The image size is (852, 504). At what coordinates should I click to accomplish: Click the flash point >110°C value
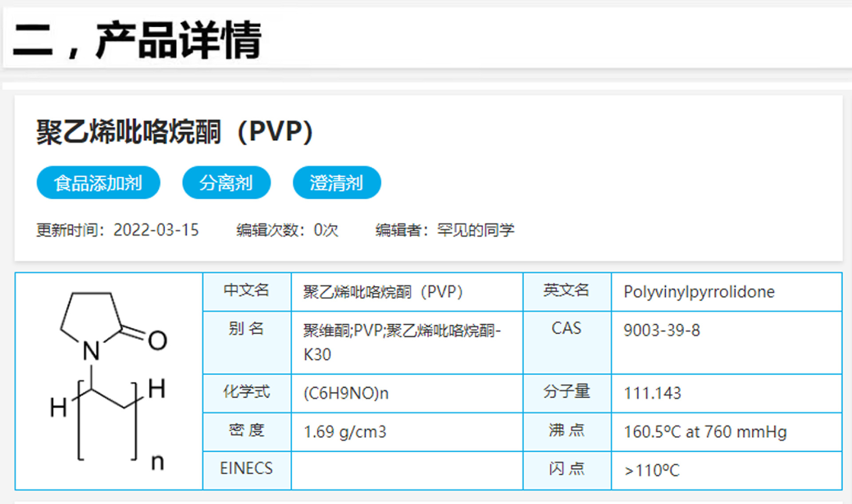pyautogui.click(x=651, y=470)
